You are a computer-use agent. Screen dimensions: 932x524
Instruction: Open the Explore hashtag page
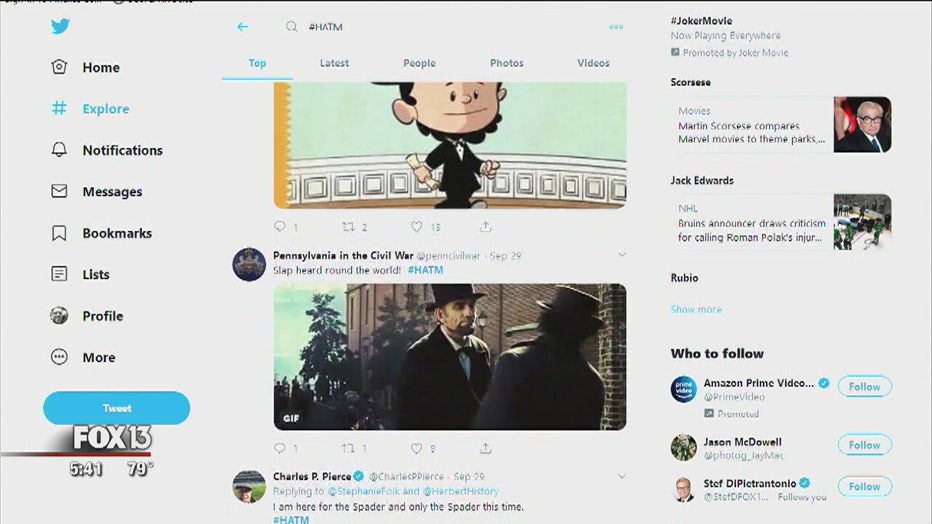click(90, 109)
